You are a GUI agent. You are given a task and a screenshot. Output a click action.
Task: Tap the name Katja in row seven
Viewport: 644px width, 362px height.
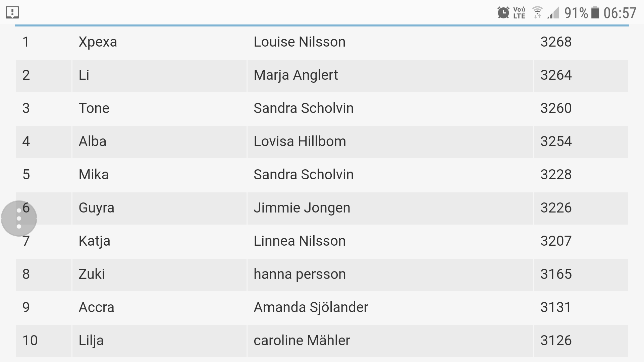click(94, 241)
